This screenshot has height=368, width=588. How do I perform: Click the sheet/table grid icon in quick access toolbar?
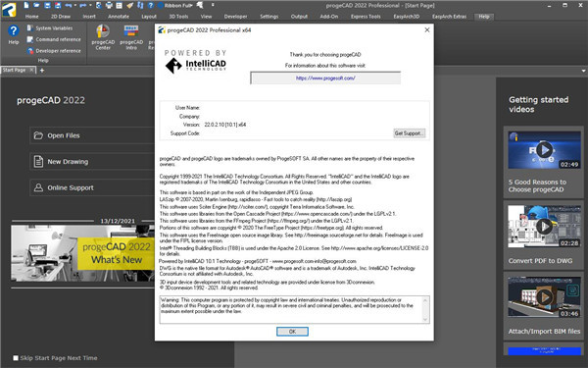click(x=119, y=5)
